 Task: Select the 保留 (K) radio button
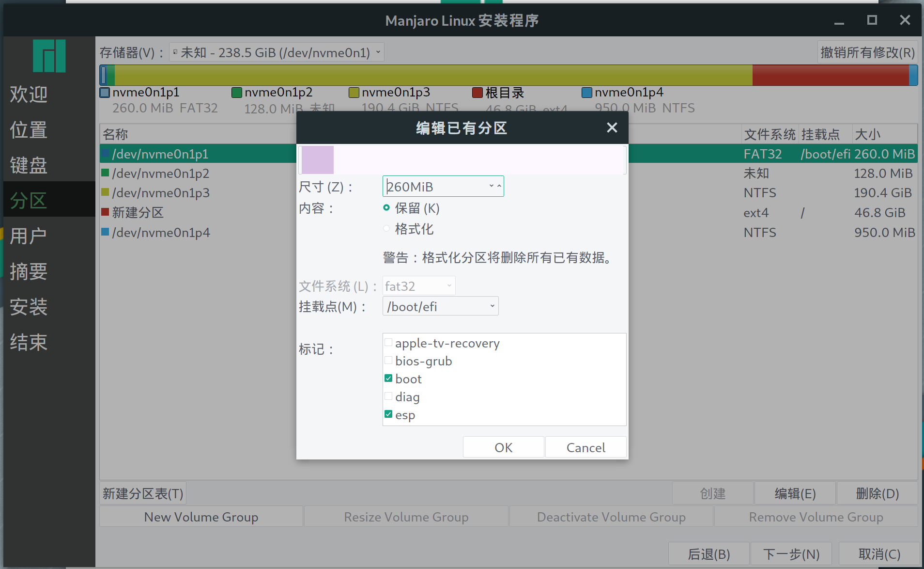tap(386, 207)
